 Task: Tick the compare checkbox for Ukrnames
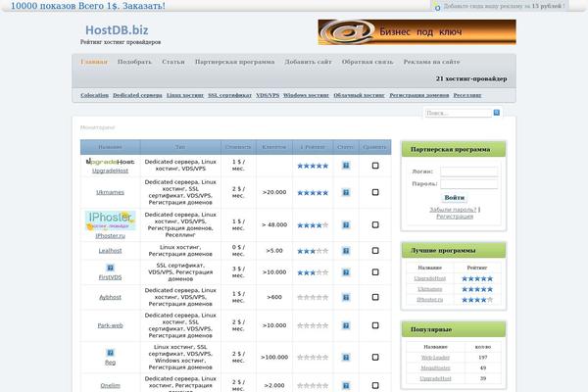pyautogui.click(x=375, y=192)
